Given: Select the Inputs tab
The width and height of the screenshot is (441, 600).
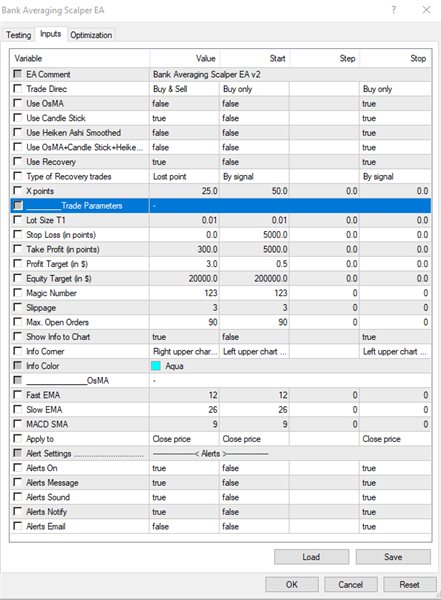Looking at the screenshot, I should coord(51,34).
